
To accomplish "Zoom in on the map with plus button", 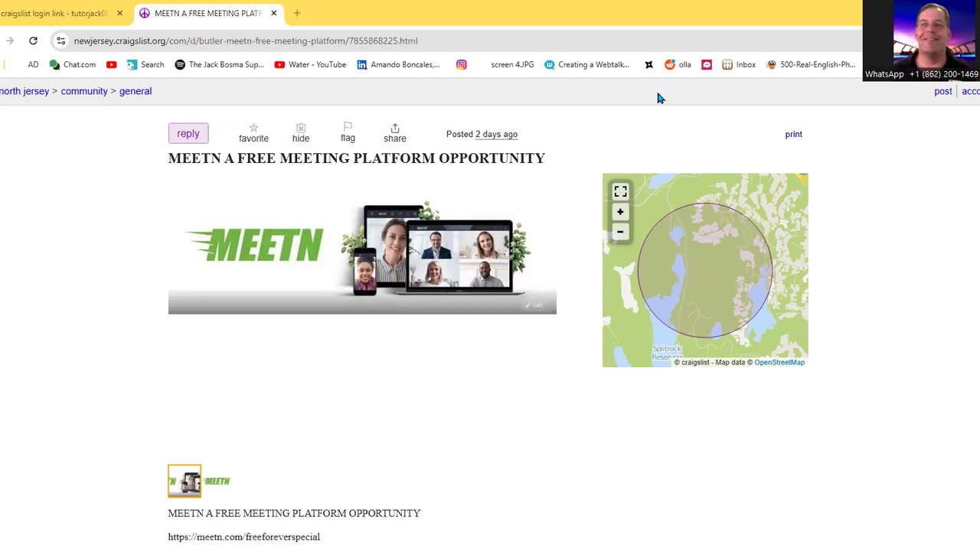I will 620,212.
